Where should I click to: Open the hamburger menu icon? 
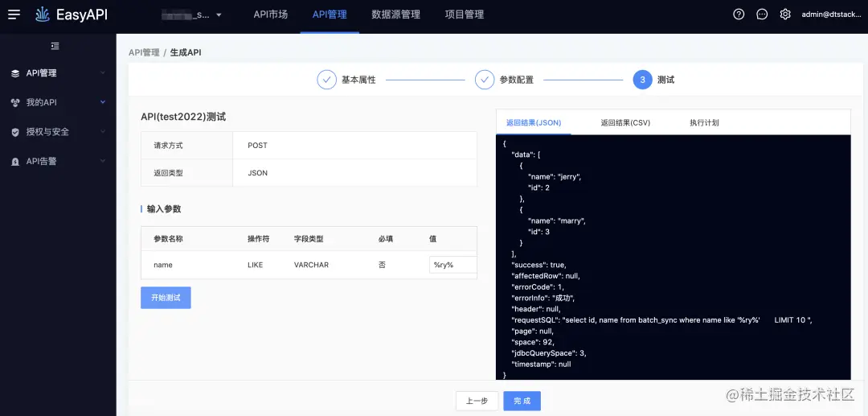pyautogui.click(x=14, y=14)
